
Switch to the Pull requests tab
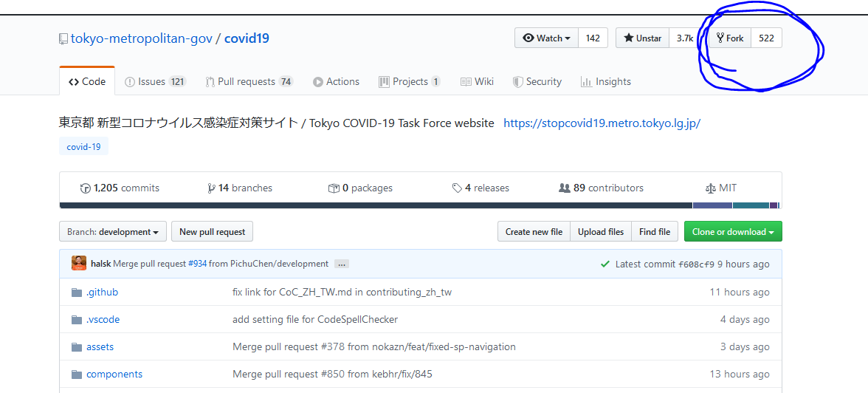point(249,81)
